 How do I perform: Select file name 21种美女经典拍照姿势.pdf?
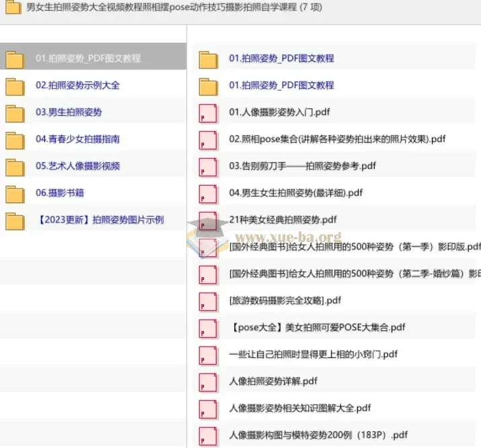click(x=283, y=220)
